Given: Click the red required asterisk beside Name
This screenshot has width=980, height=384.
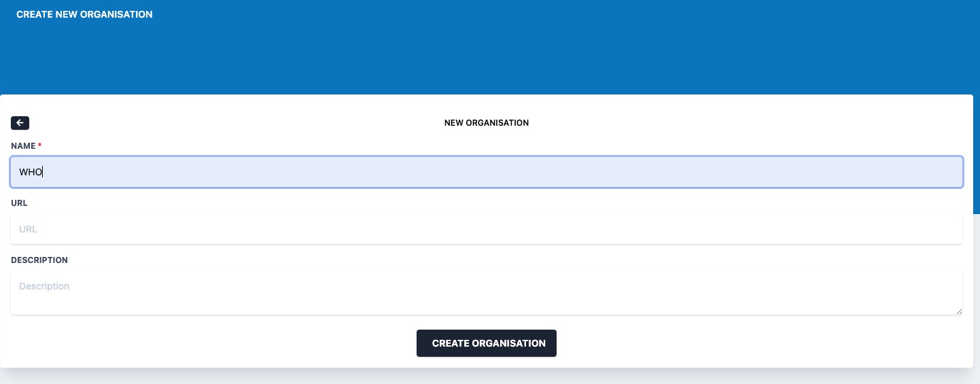Looking at the screenshot, I should 39,145.
